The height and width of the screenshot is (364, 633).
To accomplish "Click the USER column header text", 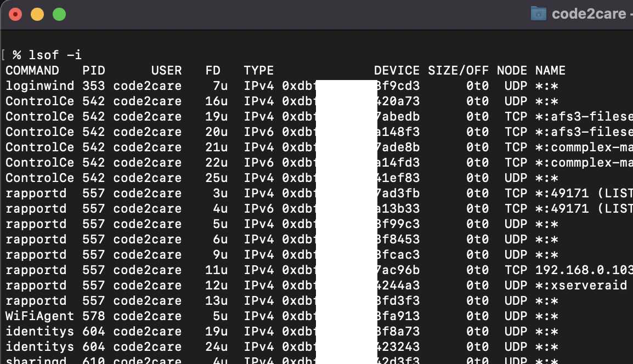I will click(x=167, y=70).
